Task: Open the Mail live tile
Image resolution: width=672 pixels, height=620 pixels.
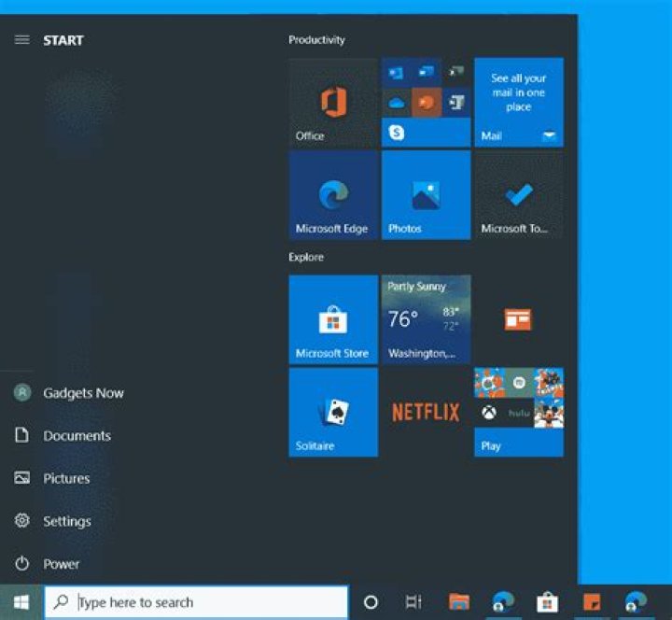Action: tap(519, 103)
